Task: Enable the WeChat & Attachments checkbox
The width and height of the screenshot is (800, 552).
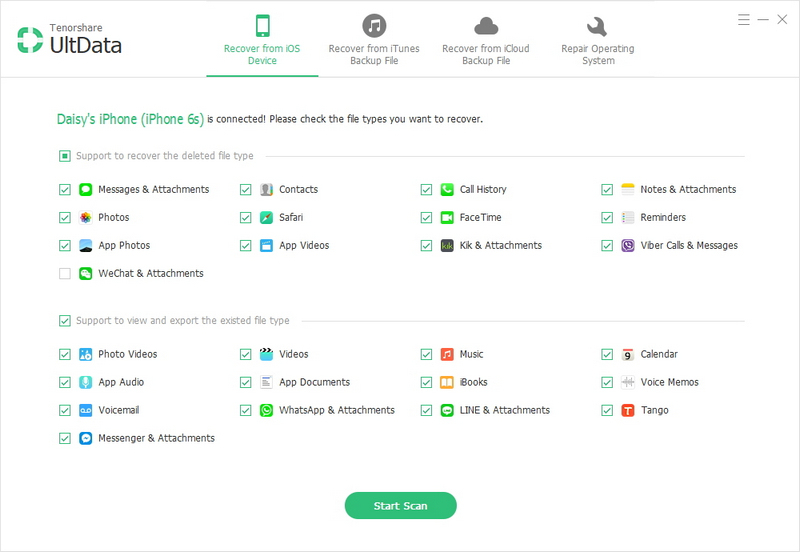Action: pos(65,274)
